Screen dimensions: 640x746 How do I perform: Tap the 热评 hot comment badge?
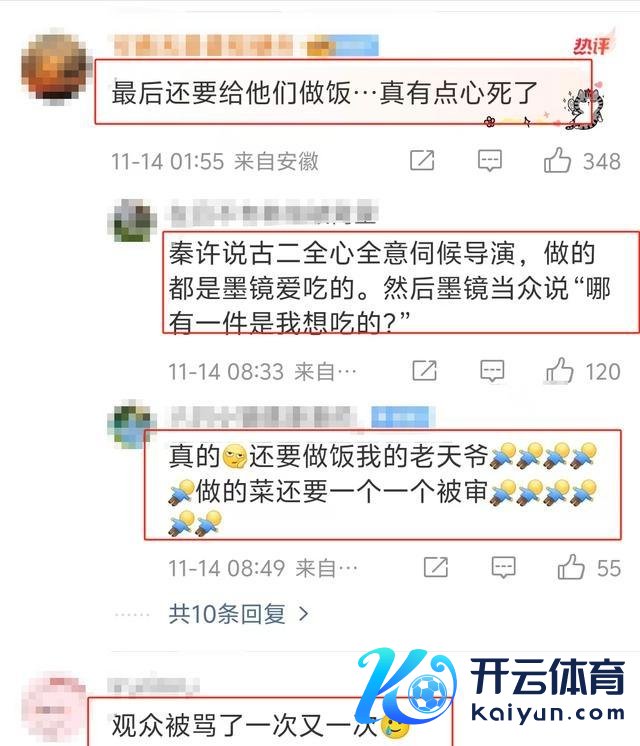tap(591, 46)
